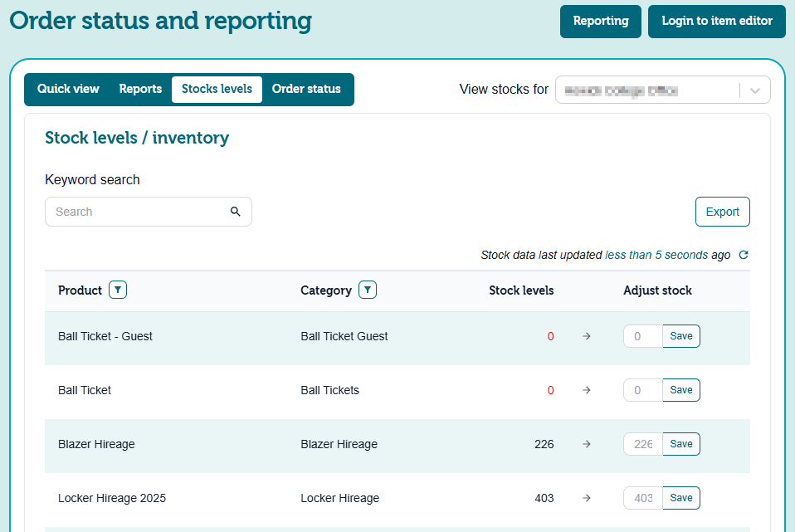This screenshot has width=795, height=532.
Task: Click the arrow icon in Ball Ticket - Guest row
Action: (587, 336)
